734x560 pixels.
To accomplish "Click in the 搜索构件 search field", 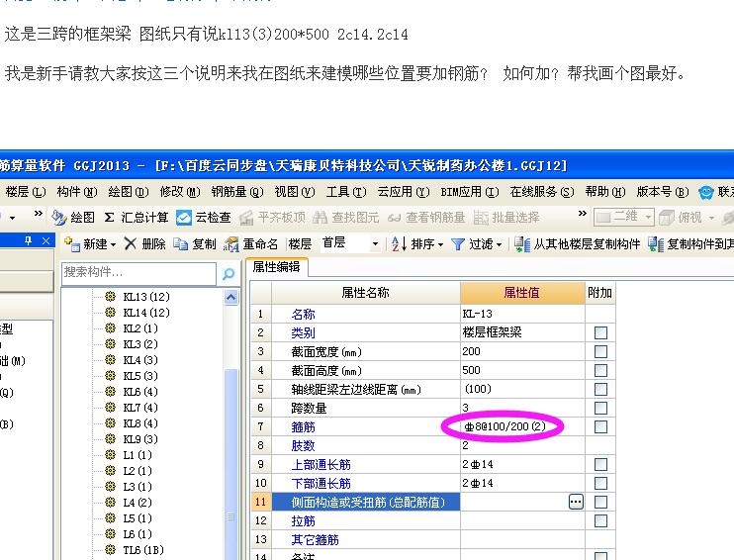I will pyautogui.click(x=138, y=273).
